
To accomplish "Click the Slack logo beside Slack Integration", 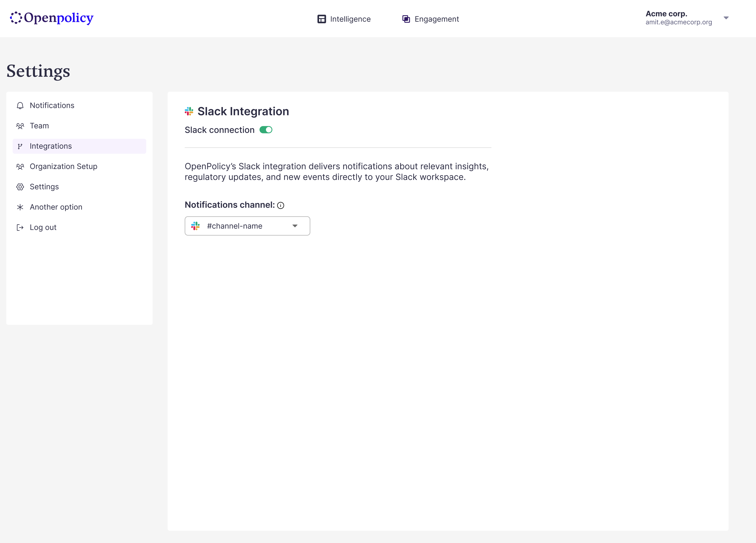I will coord(189,111).
